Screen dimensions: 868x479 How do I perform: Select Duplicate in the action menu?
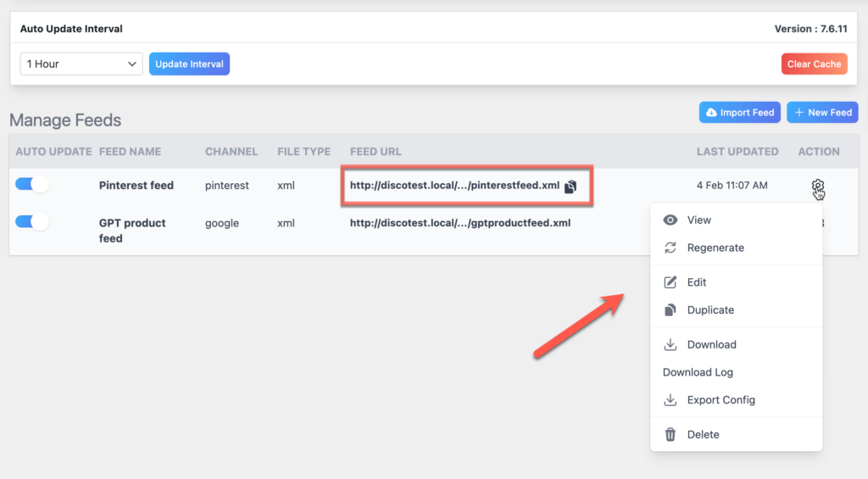point(736,309)
